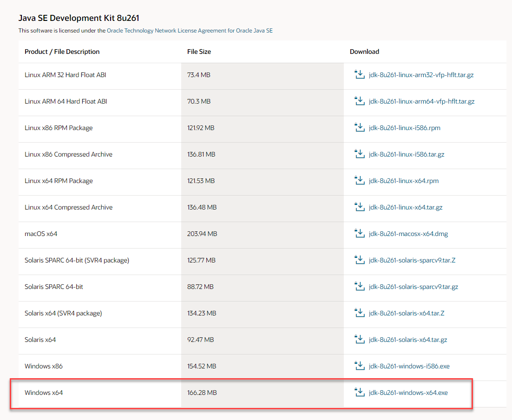This screenshot has width=512, height=420.
Task: Select the Linux x86 RPM Package description
Action: pos(59,128)
